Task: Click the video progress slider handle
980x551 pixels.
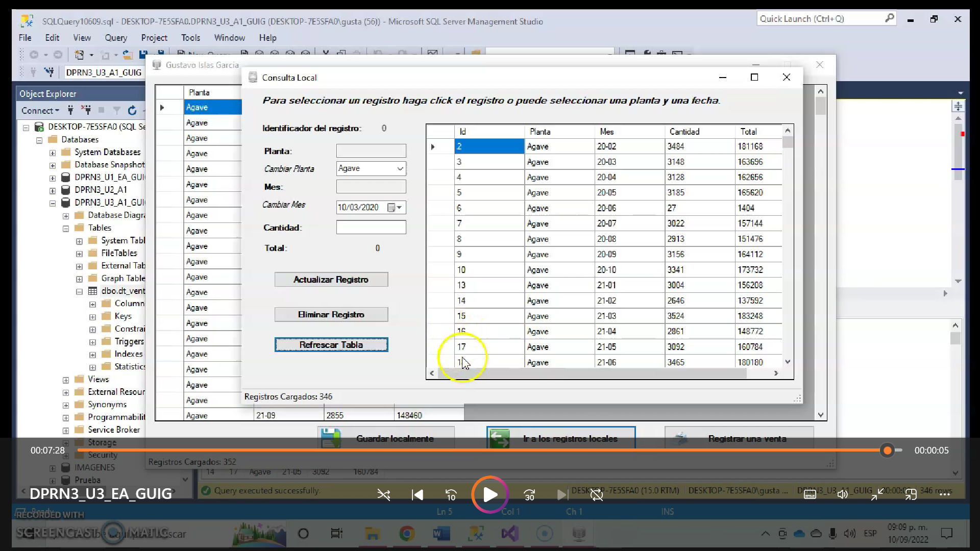Action: point(888,450)
